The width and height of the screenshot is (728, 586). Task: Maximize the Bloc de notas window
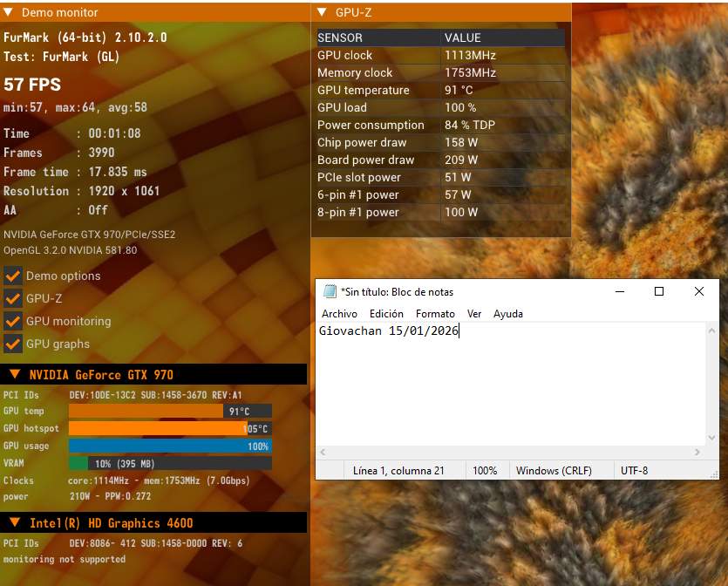pyautogui.click(x=659, y=291)
